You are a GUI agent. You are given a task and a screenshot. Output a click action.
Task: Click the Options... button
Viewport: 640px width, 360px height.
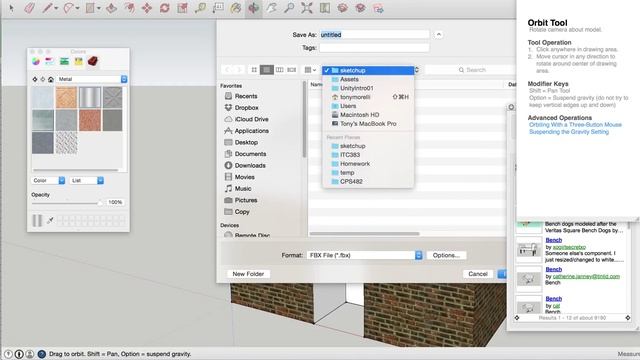coord(446,255)
